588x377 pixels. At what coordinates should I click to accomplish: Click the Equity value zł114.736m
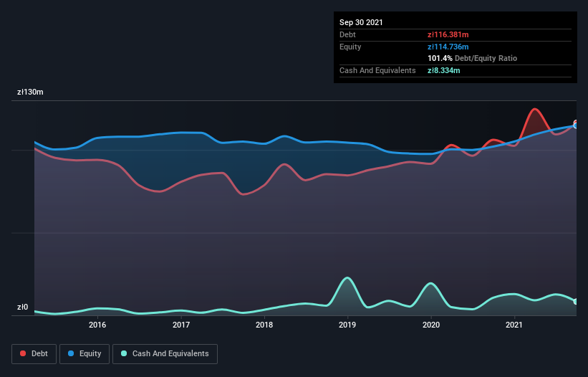[448, 47]
